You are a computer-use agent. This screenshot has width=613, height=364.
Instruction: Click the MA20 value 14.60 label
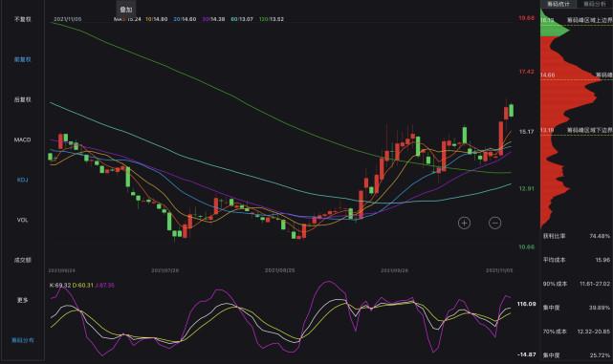tap(185, 19)
